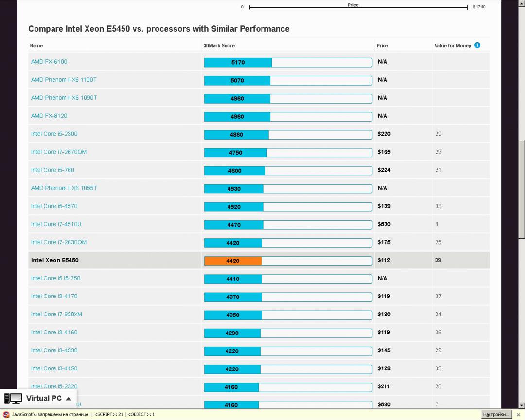This screenshot has height=420, width=525.
Task: Follow the Intel Core i3-4170 link
Action: [x=54, y=297]
